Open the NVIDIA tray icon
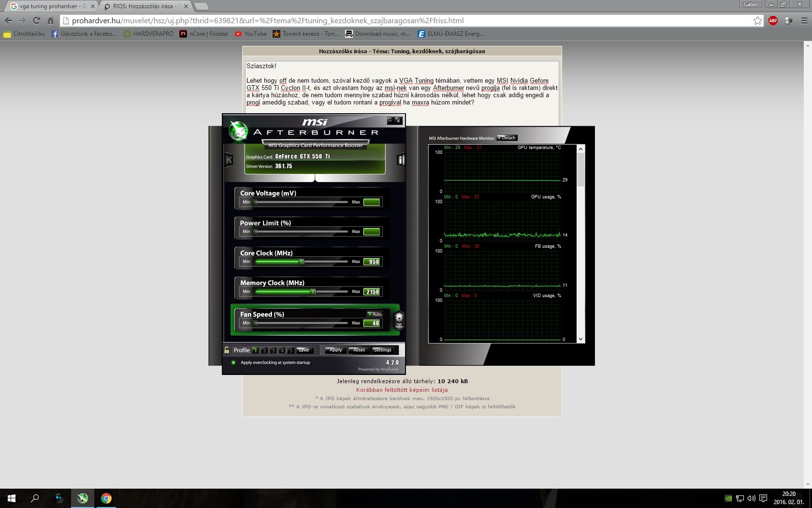This screenshot has height=508, width=812. click(728, 498)
